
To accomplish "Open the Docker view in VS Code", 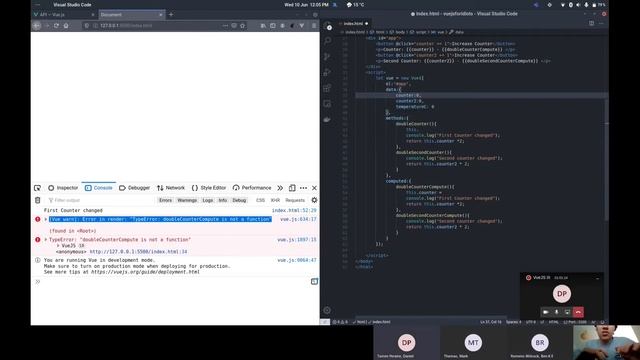I will pyautogui.click(x=327, y=119).
